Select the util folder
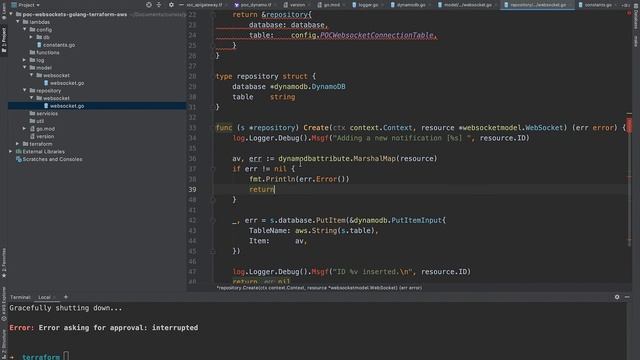Viewport: 640px width, 360px height. pos(40,121)
